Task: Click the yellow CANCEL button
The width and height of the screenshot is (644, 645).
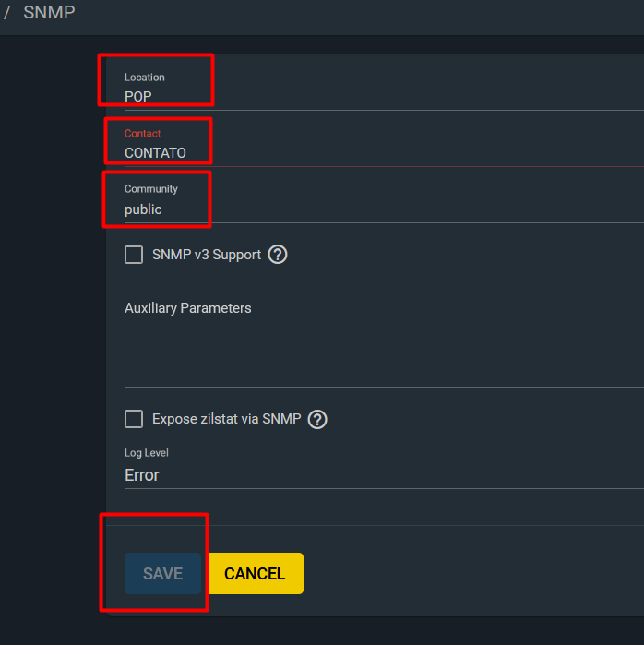Action: pyautogui.click(x=256, y=573)
